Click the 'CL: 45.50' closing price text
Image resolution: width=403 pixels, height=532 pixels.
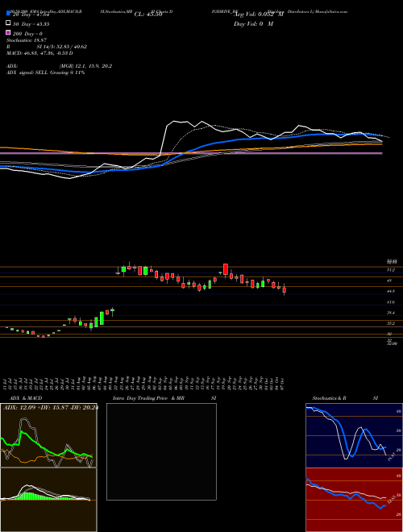(x=148, y=15)
